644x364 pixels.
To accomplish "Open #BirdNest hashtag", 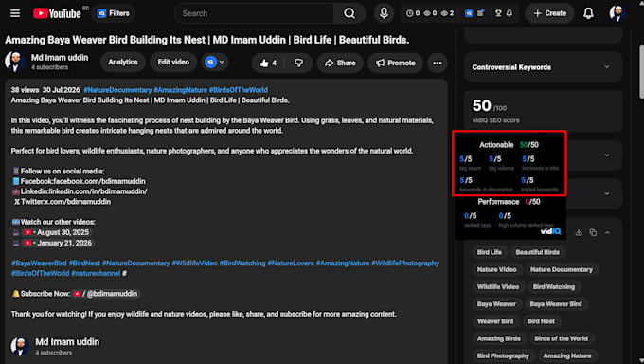I will pyautogui.click(x=84, y=264).
